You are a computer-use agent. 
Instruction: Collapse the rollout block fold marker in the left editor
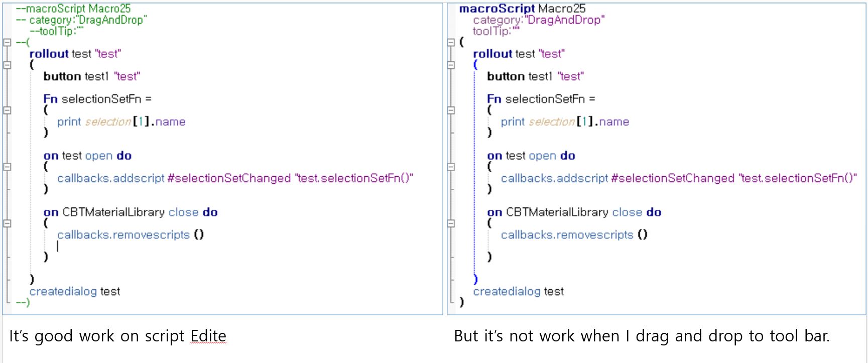coord(7,65)
